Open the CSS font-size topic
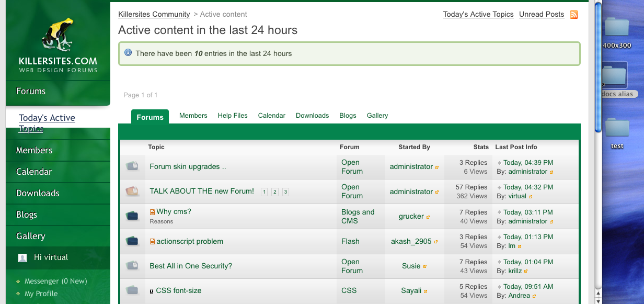The image size is (644, 304). coord(179,291)
